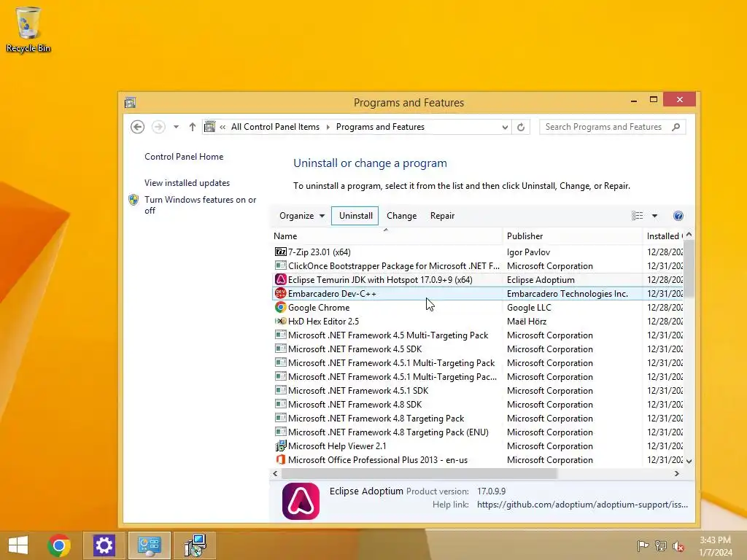Viewport: 747px width, 560px height.
Task: Open Turn Windows features on or off
Action: 200,205
